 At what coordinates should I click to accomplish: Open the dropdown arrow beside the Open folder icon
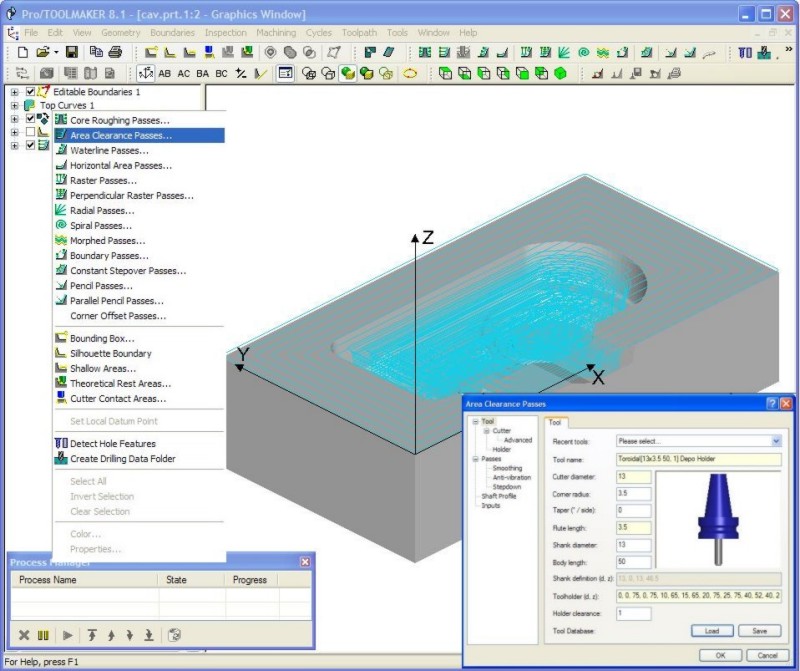click(x=56, y=52)
